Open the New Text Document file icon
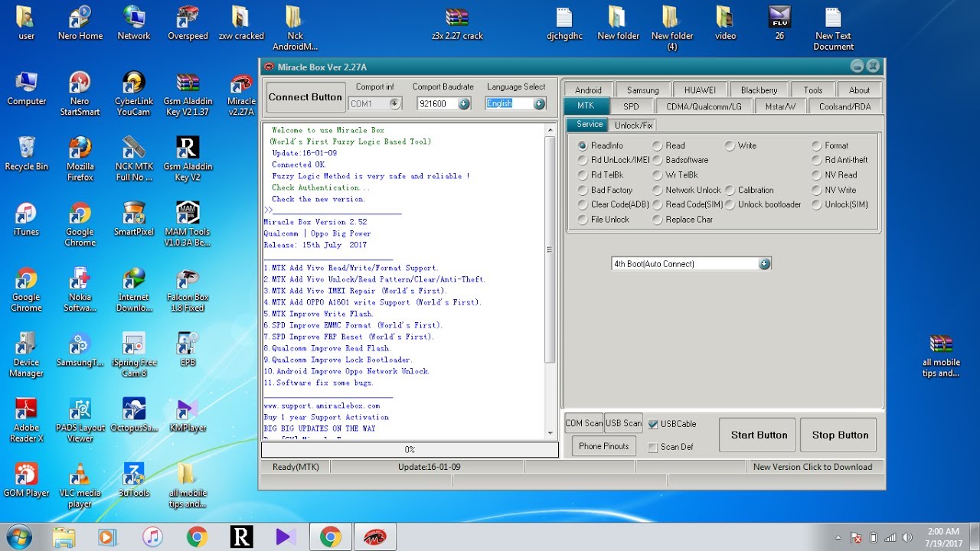This screenshot has height=551, width=980. click(x=833, y=28)
